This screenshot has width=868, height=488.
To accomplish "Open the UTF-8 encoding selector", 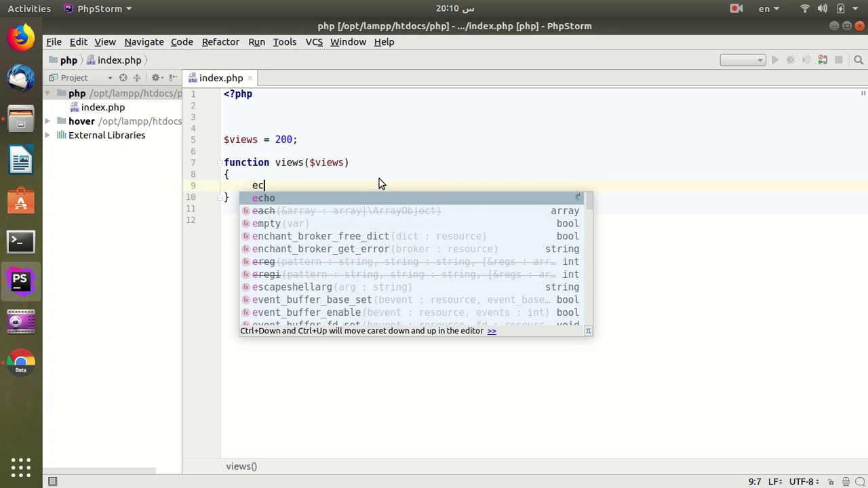I will 804,482.
